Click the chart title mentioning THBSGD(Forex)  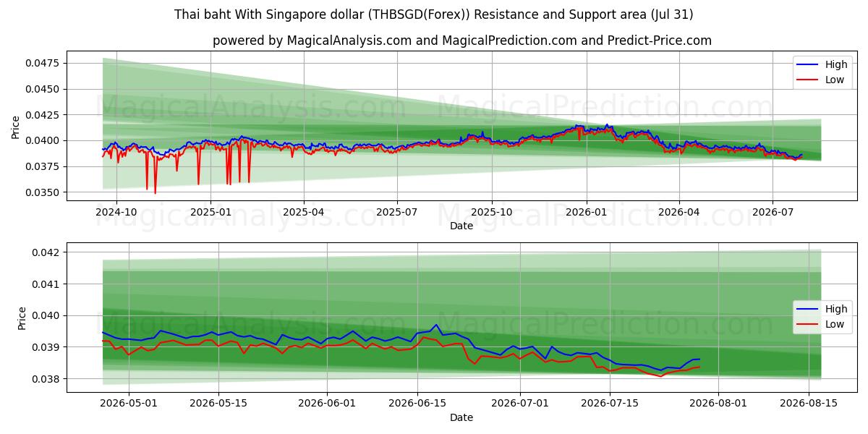(x=434, y=14)
